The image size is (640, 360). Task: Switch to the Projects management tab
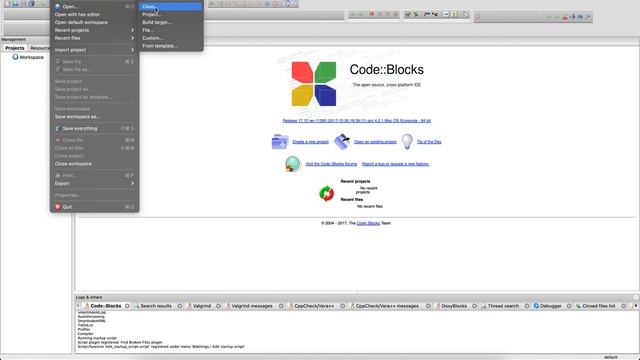pos(15,48)
